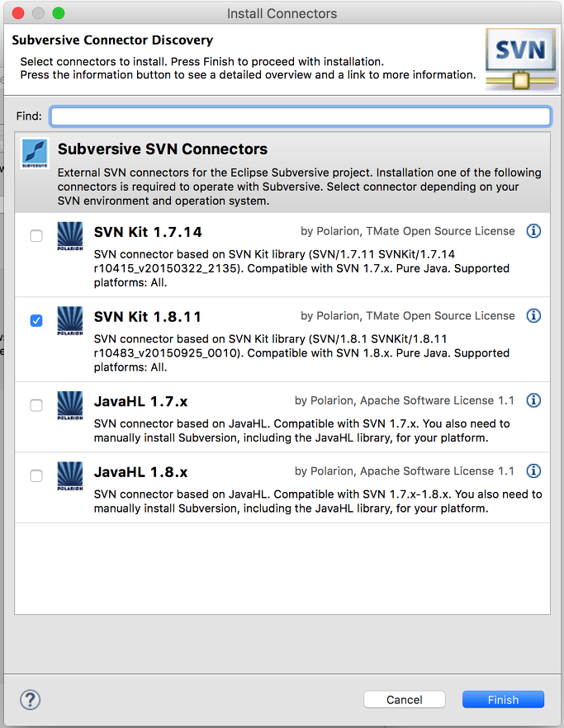Uncheck the SVN Kit 1.8.11 checkbox
Screen dimensions: 564x728
tap(36, 320)
